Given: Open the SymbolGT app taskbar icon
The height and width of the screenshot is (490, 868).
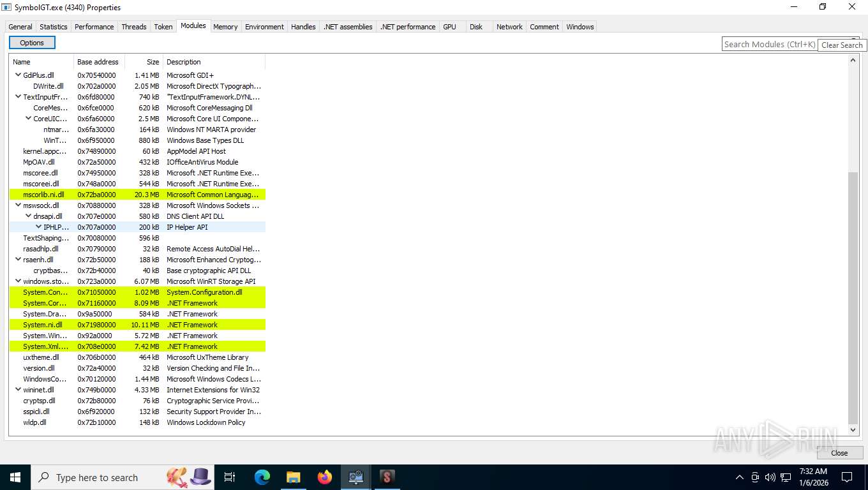Looking at the screenshot, I should pos(387,477).
